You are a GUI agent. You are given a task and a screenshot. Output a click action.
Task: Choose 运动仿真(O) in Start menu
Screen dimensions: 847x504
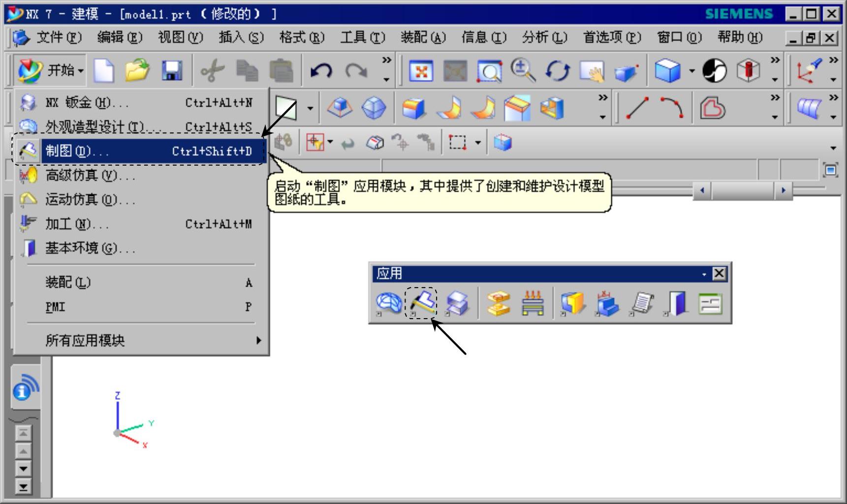141,200
